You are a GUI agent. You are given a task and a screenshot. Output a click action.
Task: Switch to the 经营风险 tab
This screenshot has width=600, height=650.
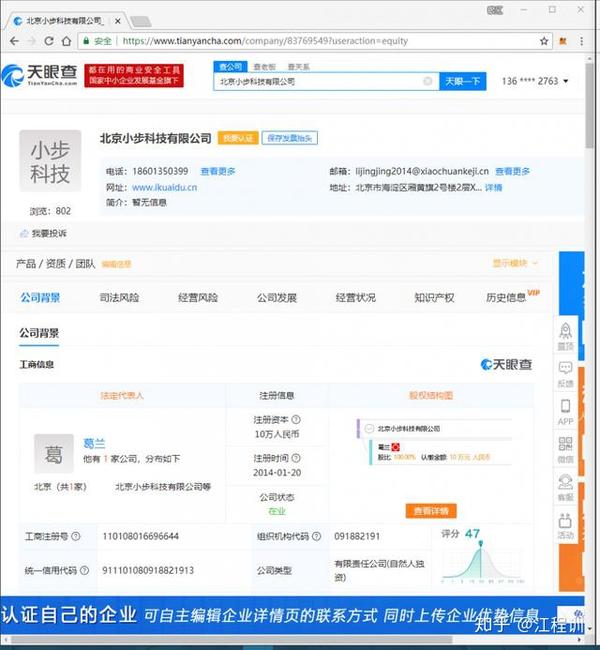coord(198,298)
